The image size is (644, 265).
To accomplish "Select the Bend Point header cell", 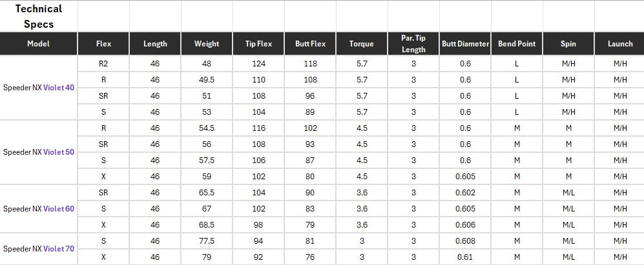I will coord(517,44).
